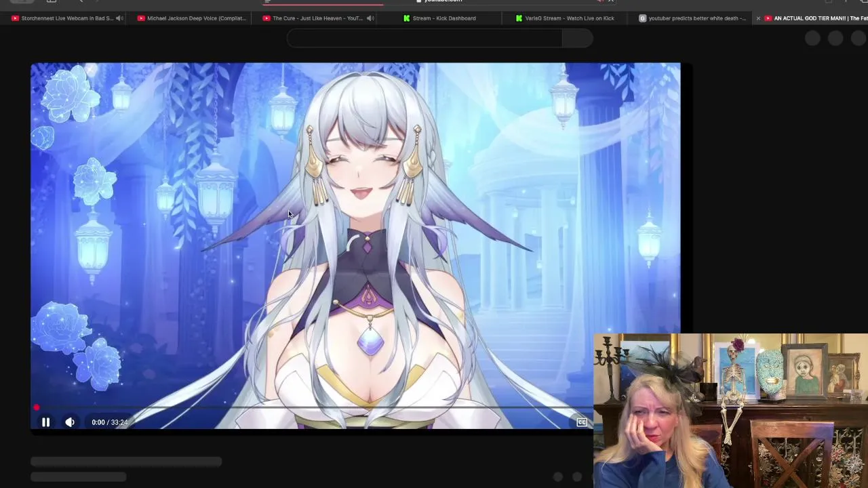Open the Storchennest Live Webcam tab

[x=67, y=18]
